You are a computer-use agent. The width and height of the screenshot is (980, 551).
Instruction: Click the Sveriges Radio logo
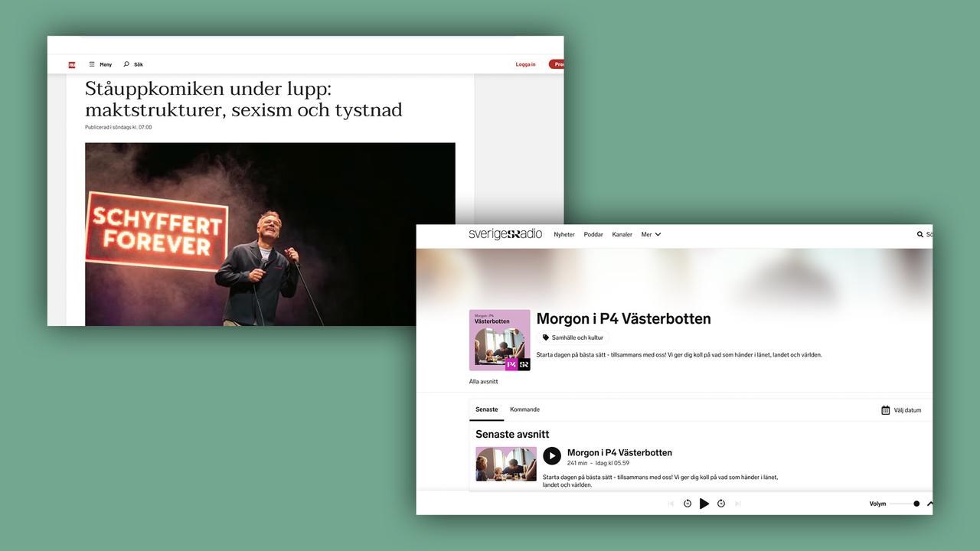[x=505, y=234]
